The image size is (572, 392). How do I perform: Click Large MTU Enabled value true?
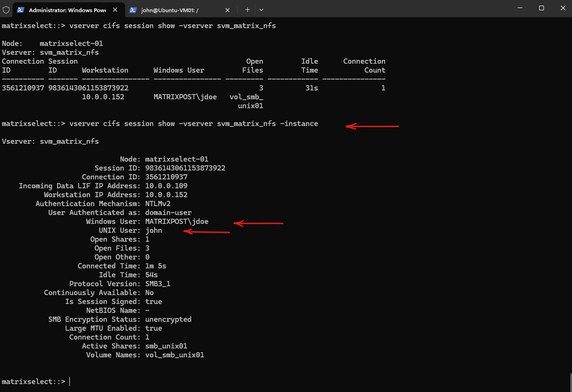coord(154,328)
